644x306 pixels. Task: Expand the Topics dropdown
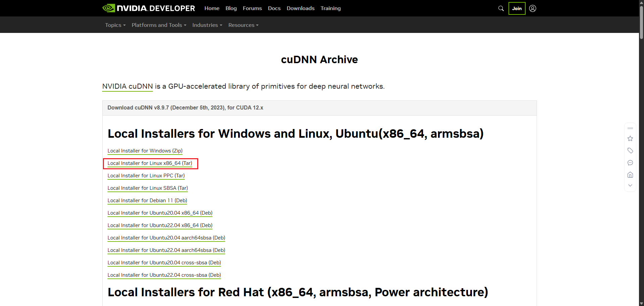click(115, 25)
